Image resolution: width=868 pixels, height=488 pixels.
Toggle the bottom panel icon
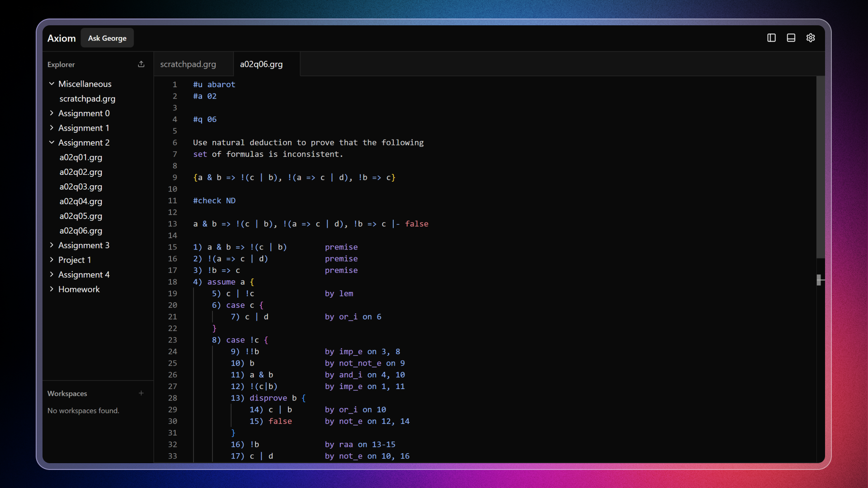pos(791,38)
